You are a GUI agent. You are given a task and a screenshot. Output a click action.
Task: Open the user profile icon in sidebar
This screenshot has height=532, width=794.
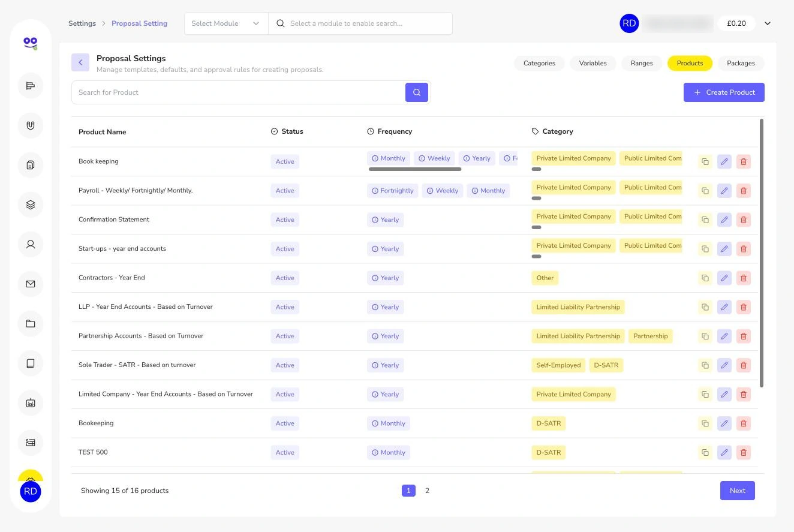point(31,244)
